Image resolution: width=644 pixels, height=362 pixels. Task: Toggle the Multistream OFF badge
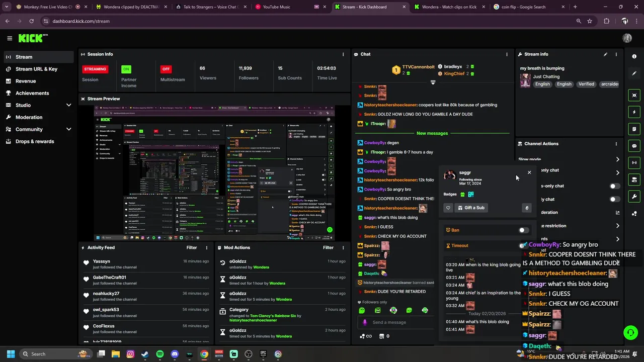(166, 69)
